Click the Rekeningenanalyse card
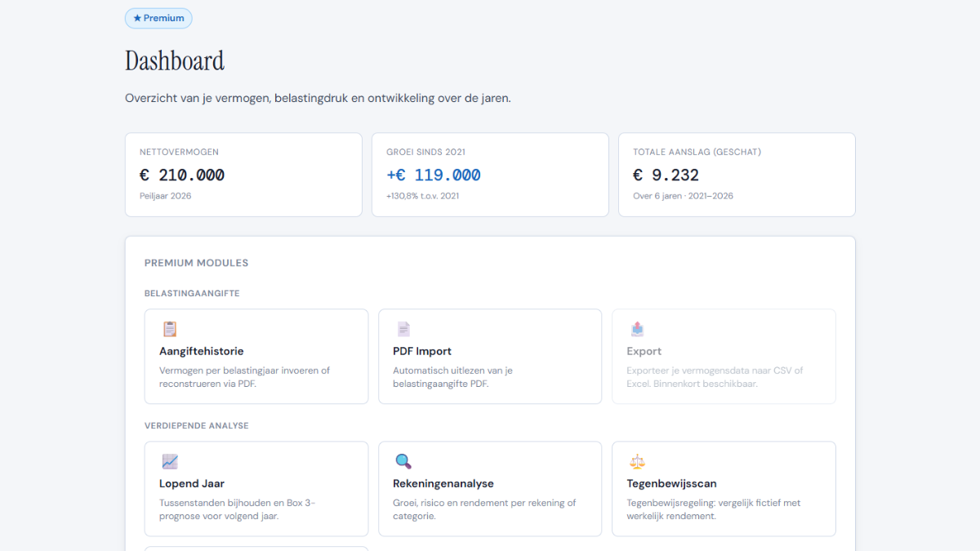This screenshot has width=980, height=551. point(490,488)
